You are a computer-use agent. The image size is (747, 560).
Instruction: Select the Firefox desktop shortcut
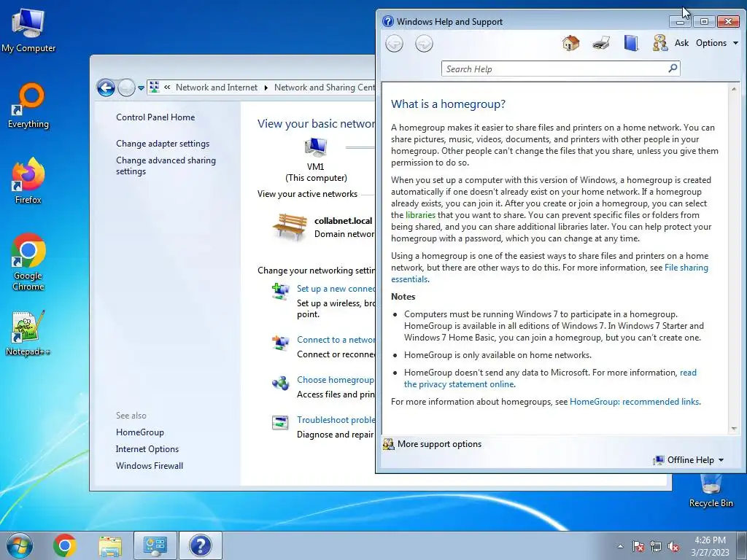28,182
